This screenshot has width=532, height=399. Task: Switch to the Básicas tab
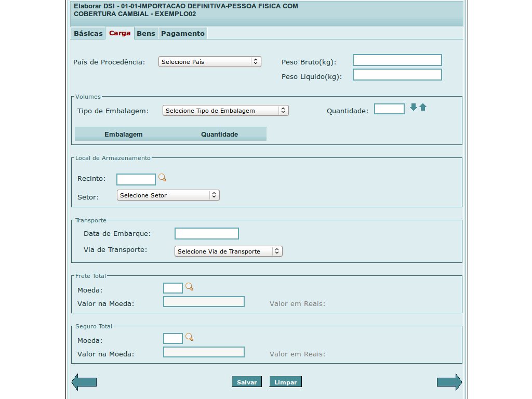[x=88, y=33]
